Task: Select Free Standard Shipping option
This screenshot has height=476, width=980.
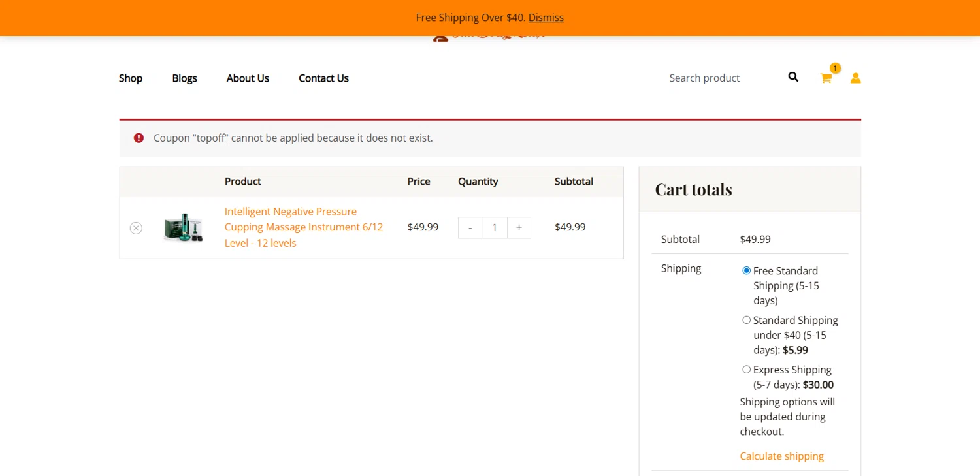Action: click(x=746, y=270)
